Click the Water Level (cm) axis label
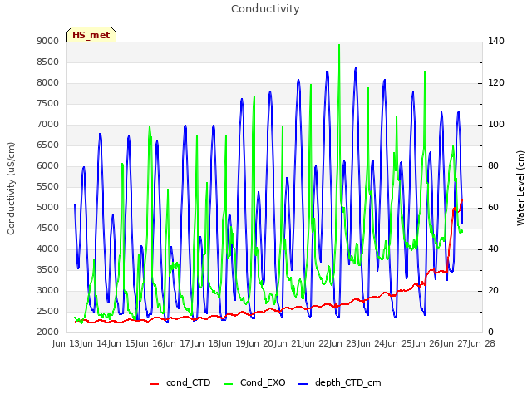532x399 pixels. point(520,189)
